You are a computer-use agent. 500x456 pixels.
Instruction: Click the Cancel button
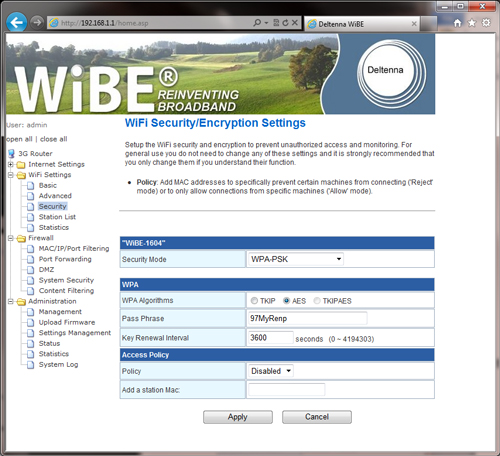tap(317, 417)
